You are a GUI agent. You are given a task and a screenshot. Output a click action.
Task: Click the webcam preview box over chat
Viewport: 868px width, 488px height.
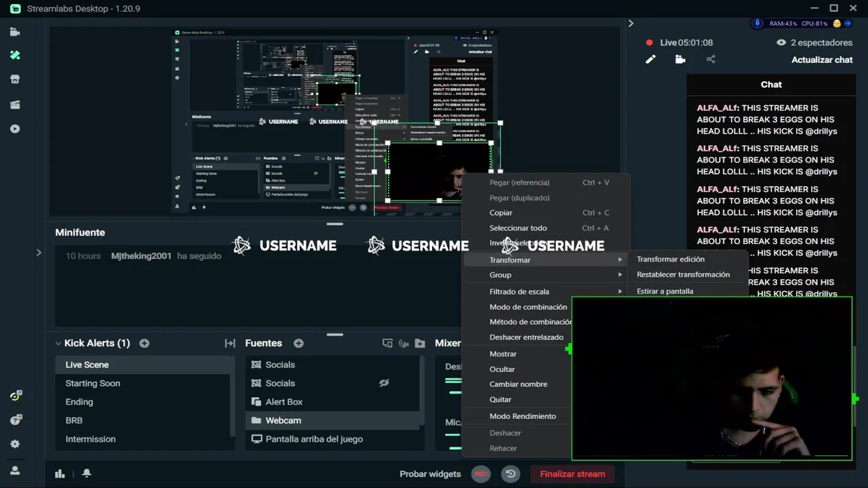(x=712, y=379)
